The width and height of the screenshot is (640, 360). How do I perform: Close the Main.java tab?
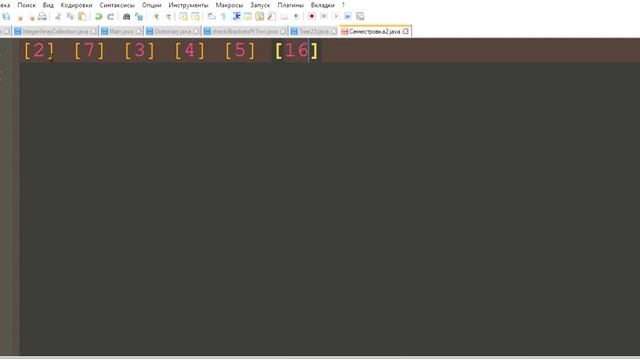[x=139, y=31]
